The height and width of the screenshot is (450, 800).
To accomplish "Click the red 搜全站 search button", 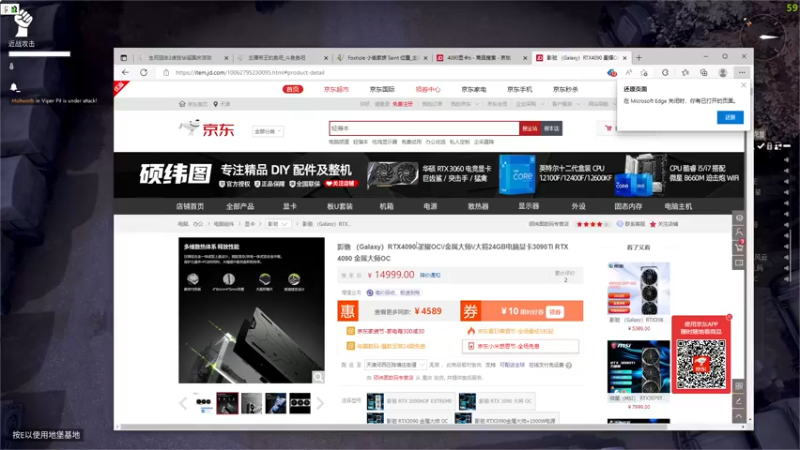I will (530, 129).
